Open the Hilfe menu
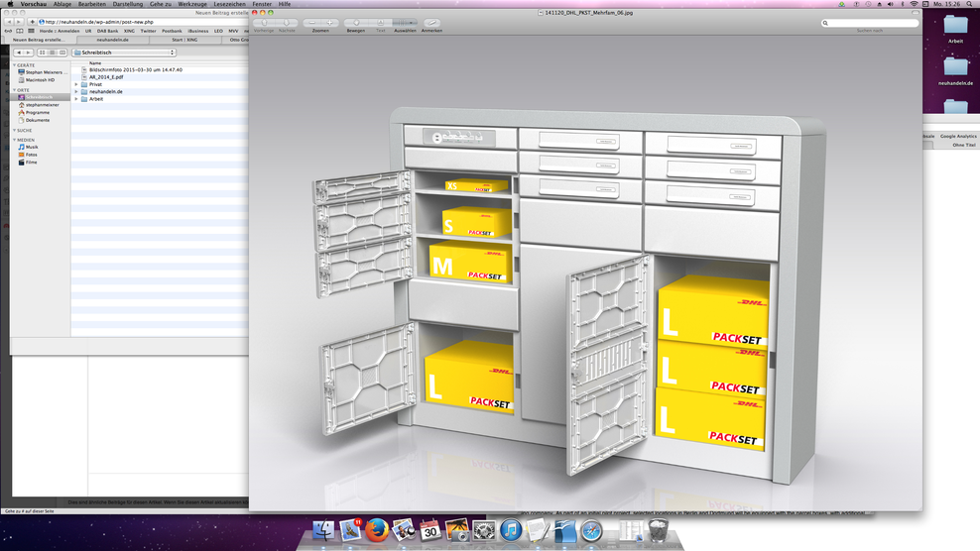Image resolution: width=980 pixels, height=551 pixels. click(285, 4)
